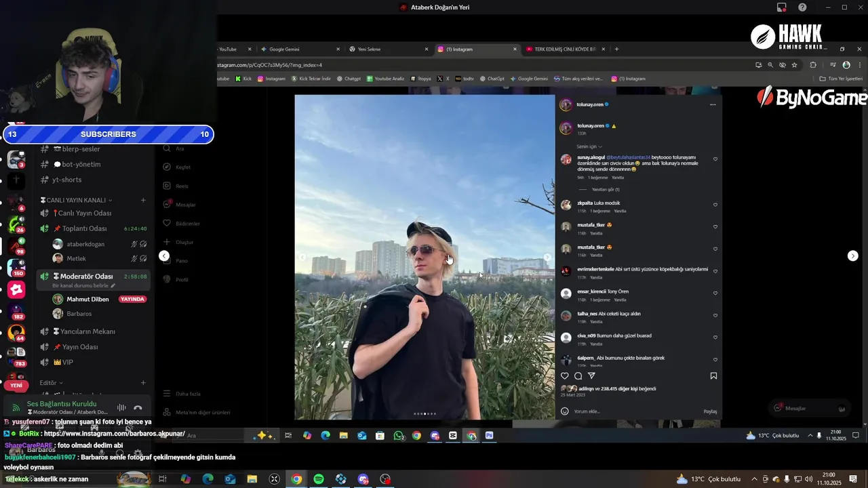Open the tolunay.oren profile from the post header
This screenshot has height=488, width=868.
[x=590, y=104]
